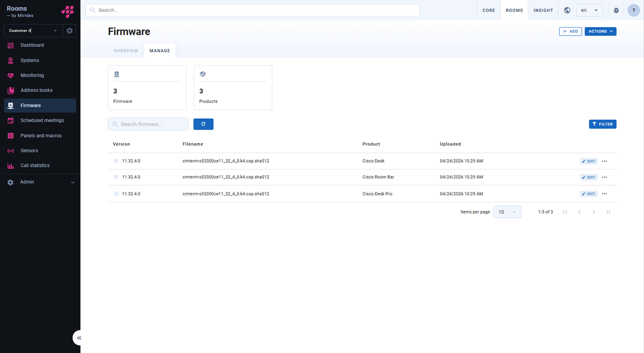Click the Admin gear icon
644x353 pixels.
(10, 182)
